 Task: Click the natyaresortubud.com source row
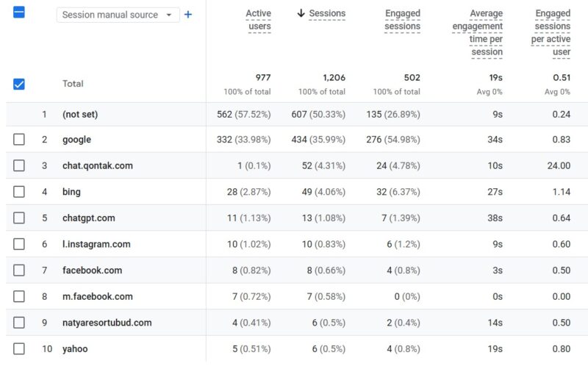click(x=297, y=323)
